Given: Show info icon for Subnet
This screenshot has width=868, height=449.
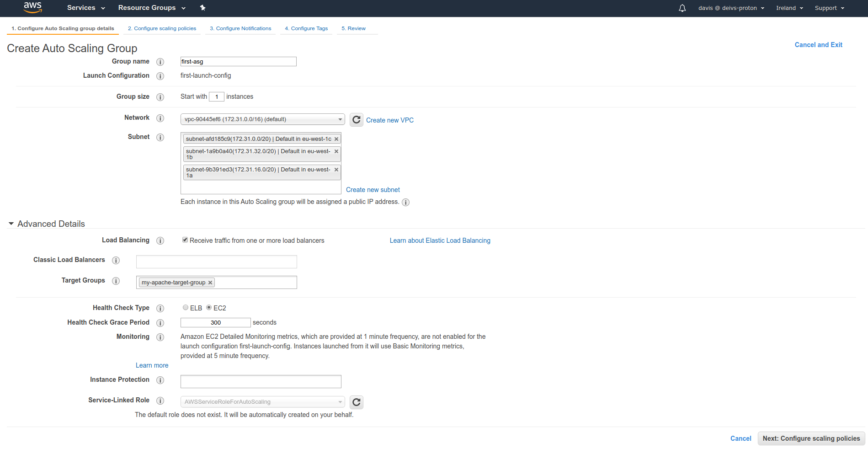Looking at the screenshot, I should point(160,137).
